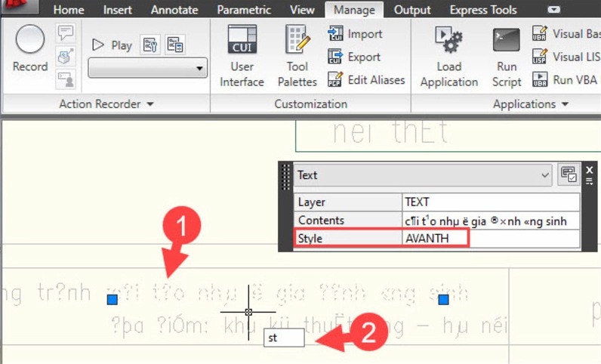Open the Preferences icon next to Play
The height and width of the screenshot is (364, 601).
click(150, 45)
